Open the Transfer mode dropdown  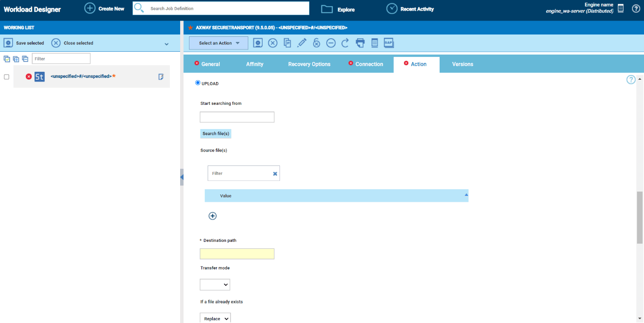215,284
